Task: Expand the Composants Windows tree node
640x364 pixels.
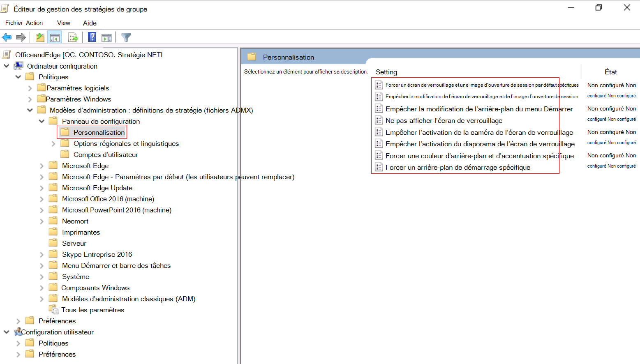Action: 42,288
